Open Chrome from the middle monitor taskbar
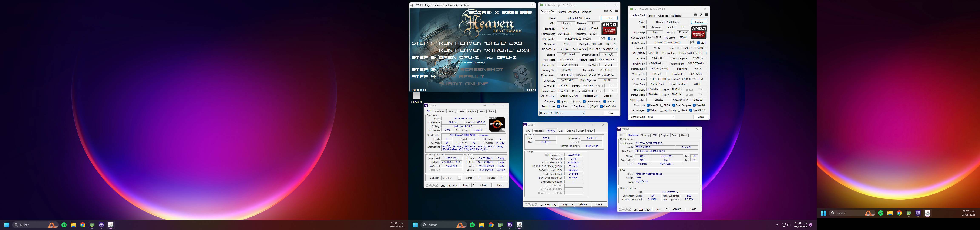The image size is (980, 230). [491, 225]
